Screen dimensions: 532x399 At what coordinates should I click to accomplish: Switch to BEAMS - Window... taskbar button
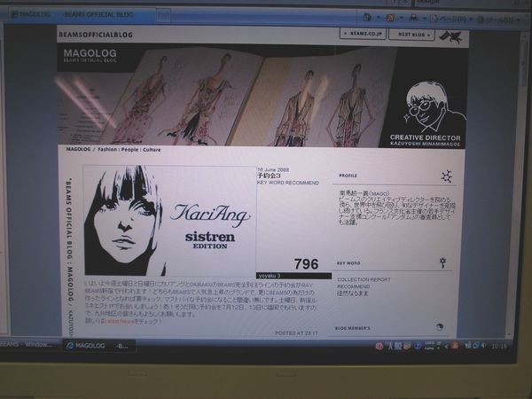point(27,345)
